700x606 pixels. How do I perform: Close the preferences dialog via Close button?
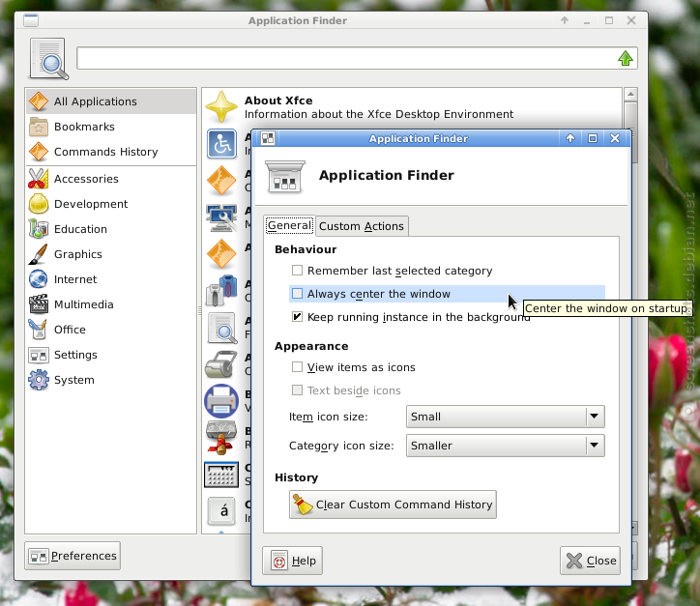(590, 561)
